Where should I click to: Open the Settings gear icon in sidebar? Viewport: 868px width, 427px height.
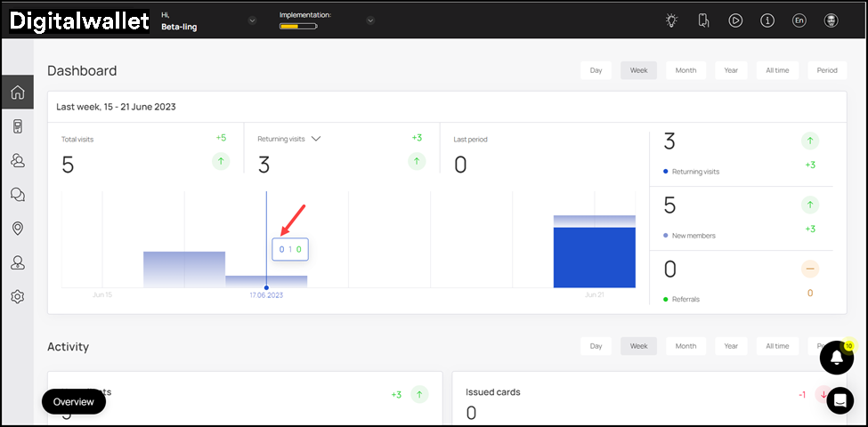click(17, 296)
